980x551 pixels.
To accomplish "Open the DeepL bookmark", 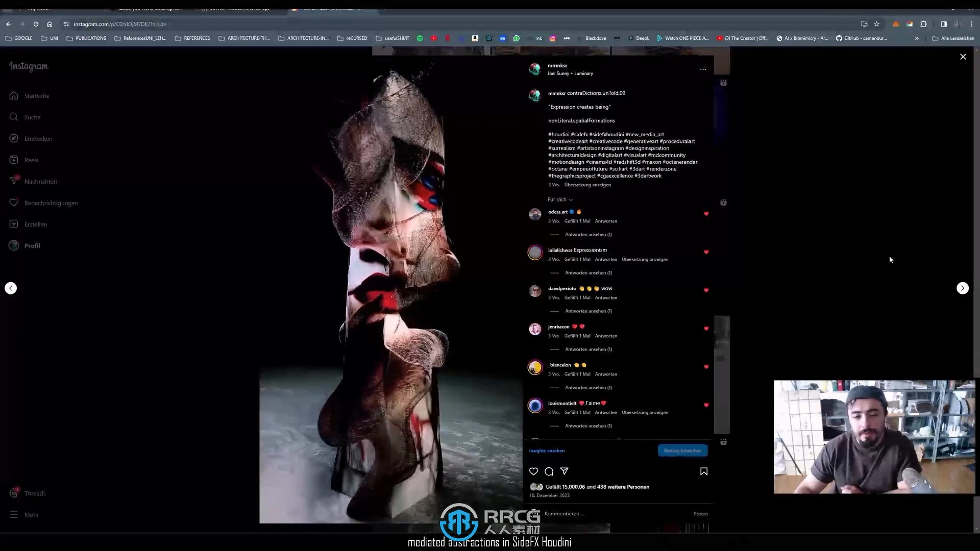I will point(639,38).
